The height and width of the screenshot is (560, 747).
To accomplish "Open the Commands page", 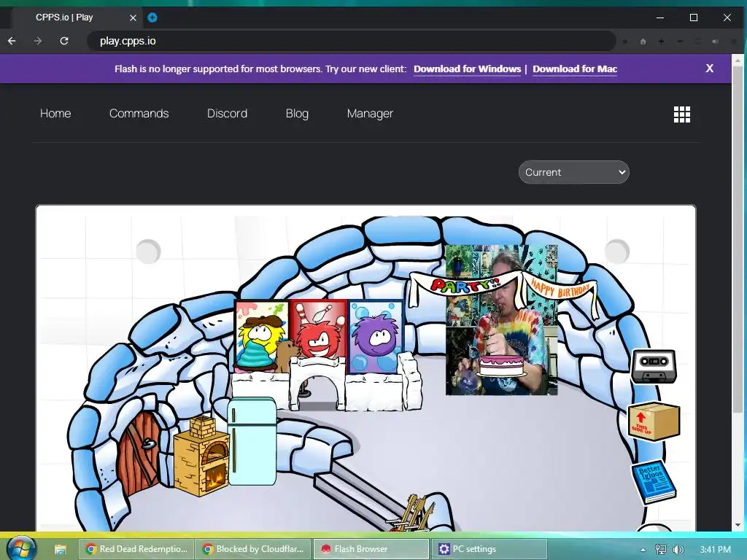I will click(139, 113).
